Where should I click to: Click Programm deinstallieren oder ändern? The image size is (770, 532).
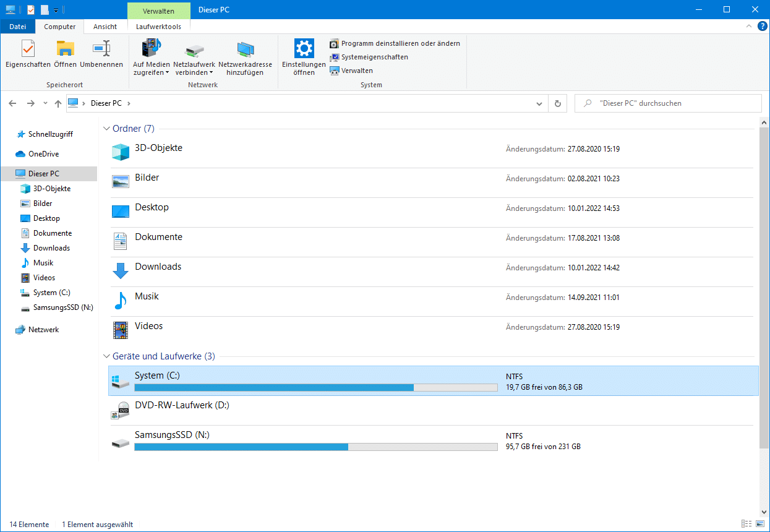pos(395,43)
